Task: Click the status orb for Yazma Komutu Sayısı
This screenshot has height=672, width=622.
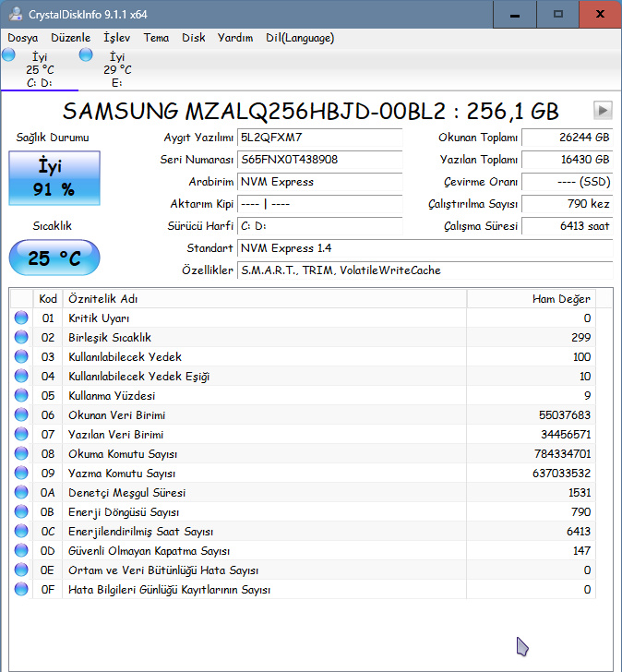Action: coord(21,474)
